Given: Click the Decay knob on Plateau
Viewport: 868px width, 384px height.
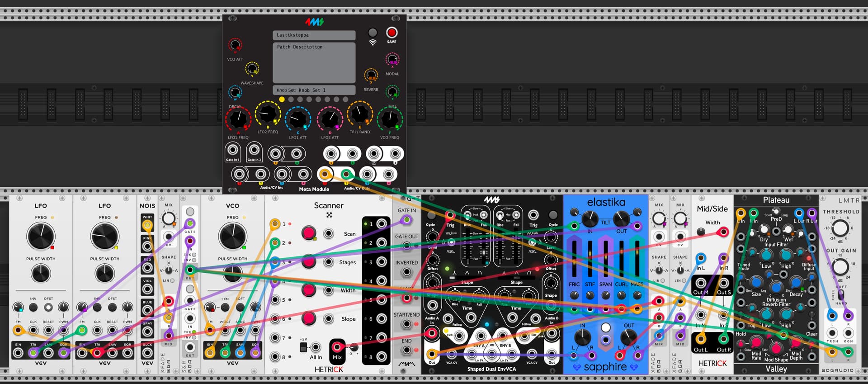Looking at the screenshot, I should coord(796,283).
